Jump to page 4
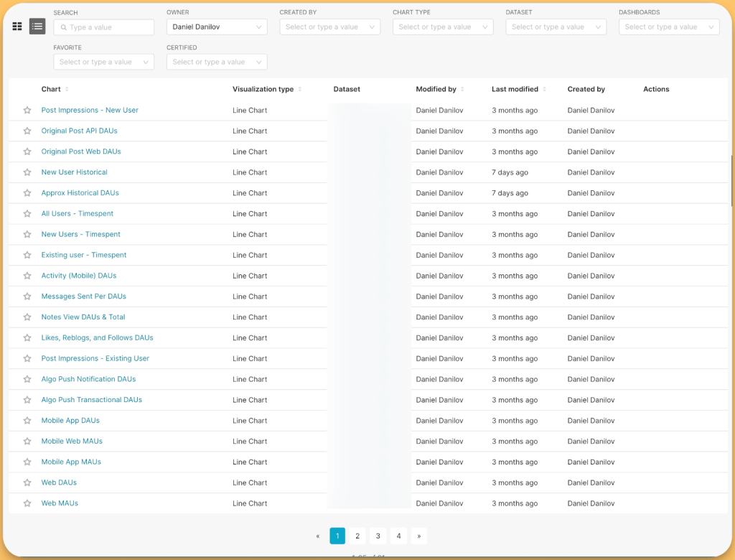 [x=398, y=536]
